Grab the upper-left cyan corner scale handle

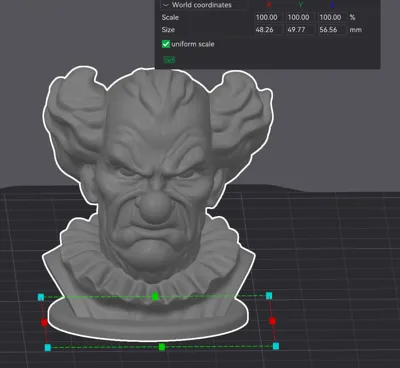(x=41, y=297)
